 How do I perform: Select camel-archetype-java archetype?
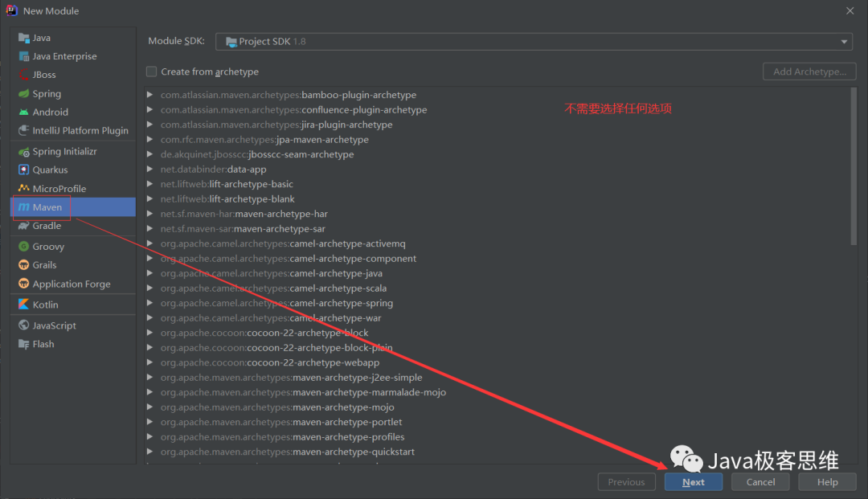pos(272,273)
